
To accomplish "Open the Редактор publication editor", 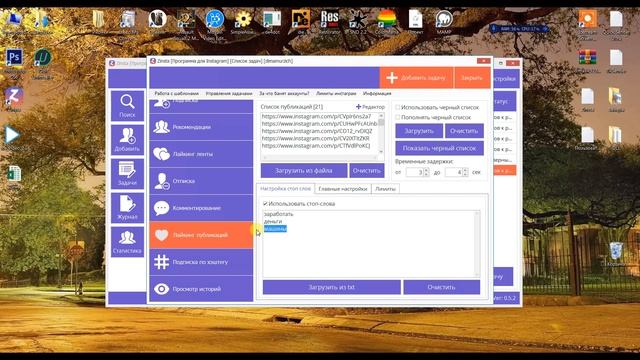I will click(x=370, y=107).
